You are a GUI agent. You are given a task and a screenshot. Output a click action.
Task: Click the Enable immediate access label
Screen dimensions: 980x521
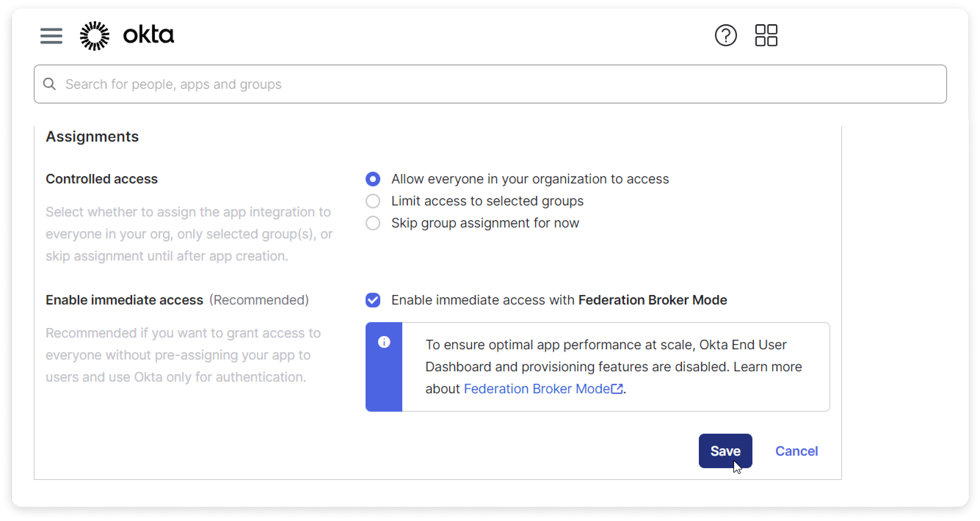(x=124, y=300)
